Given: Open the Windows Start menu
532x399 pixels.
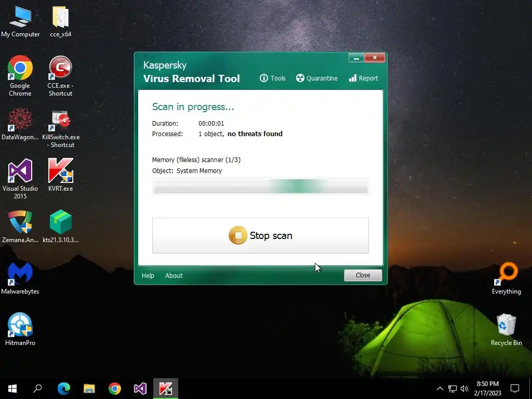Looking at the screenshot, I should [x=12, y=389].
